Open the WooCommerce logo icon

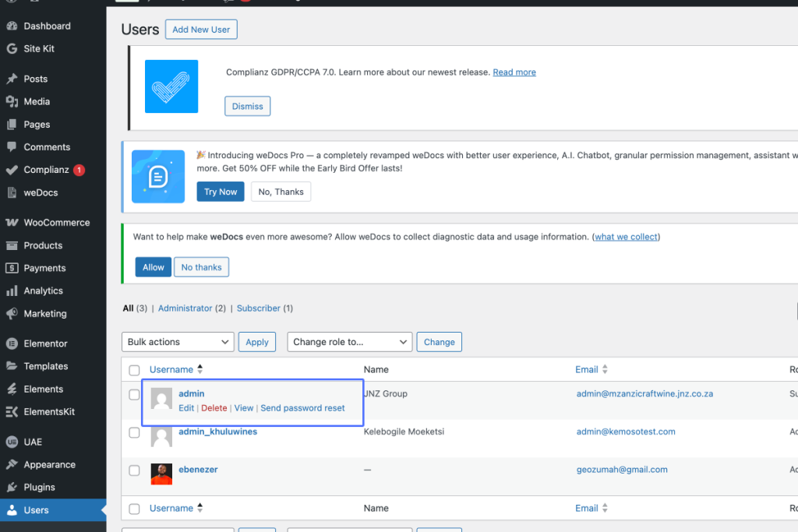coord(12,223)
